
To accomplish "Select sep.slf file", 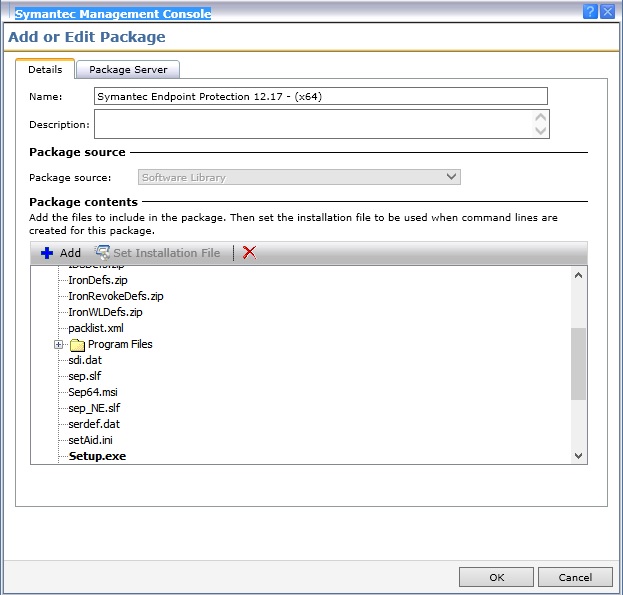I will pos(85,376).
